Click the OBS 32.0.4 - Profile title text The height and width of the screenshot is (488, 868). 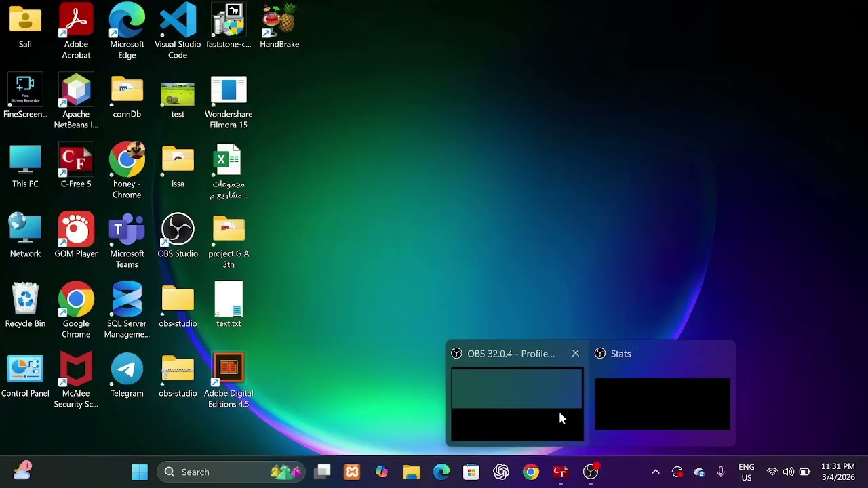coord(511,354)
